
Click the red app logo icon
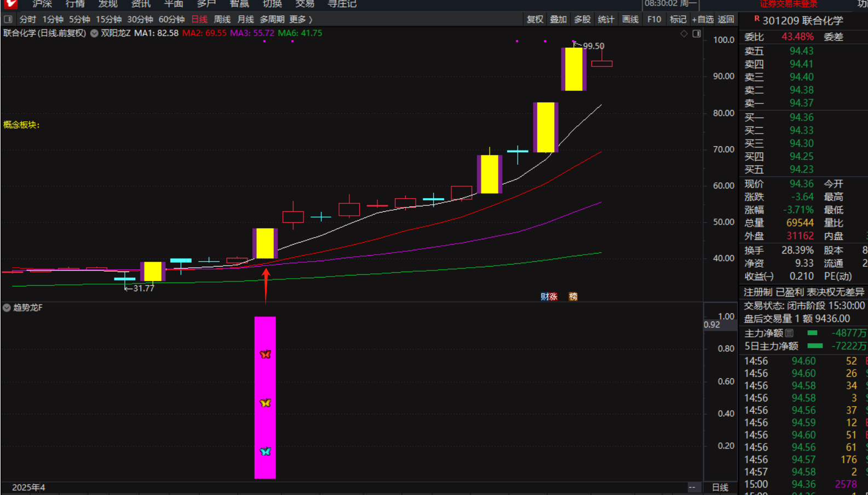coord(10,4)
